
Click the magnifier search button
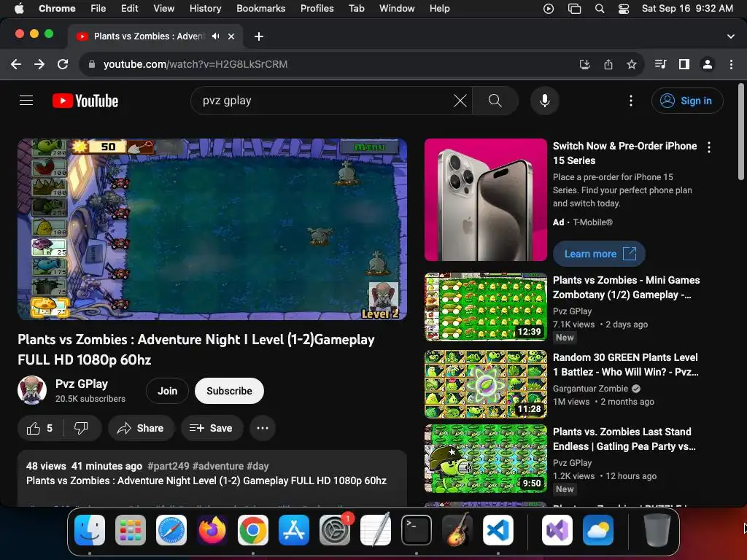[x=495, y=101]
